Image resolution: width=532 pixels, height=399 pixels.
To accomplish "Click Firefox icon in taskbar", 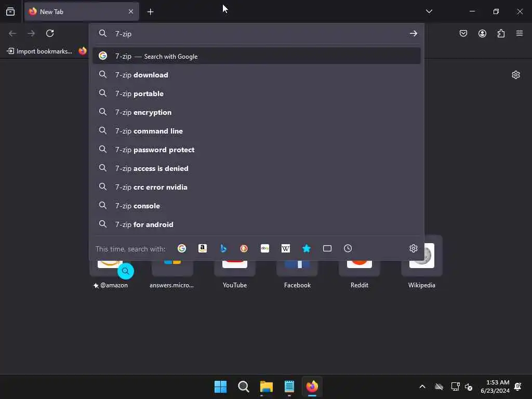I will tap(312, 387).
